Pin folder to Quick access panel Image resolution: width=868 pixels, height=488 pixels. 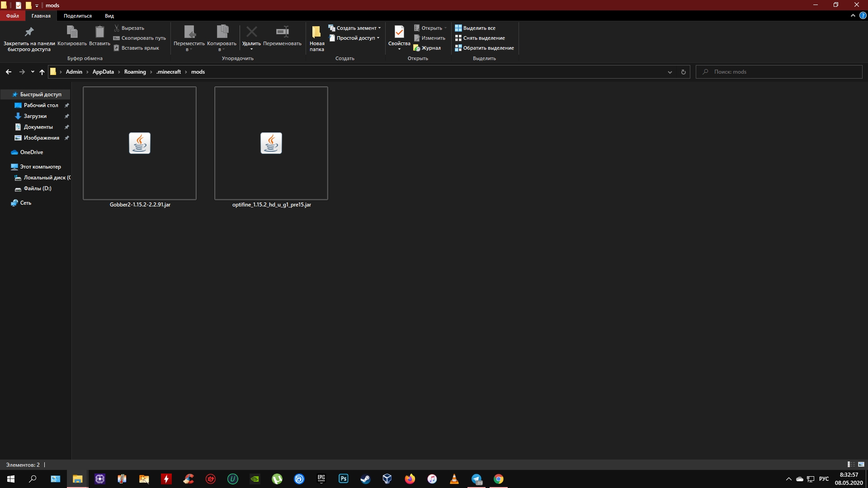[x=29, y=38]
